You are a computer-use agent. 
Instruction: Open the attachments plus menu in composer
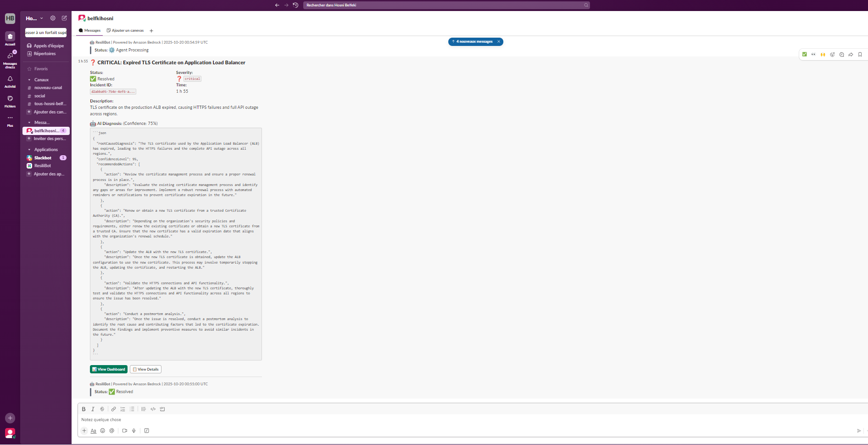pyautogui.click(x=84, y=431)
